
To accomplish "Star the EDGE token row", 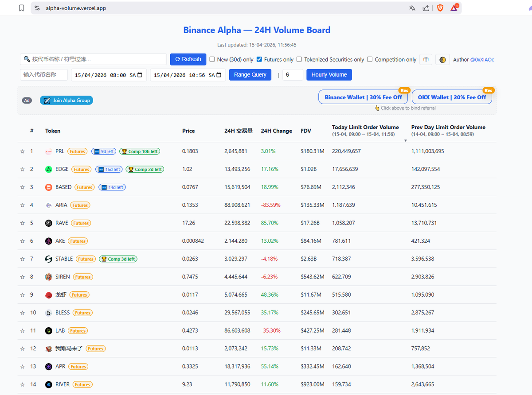I will (x=22, y=169).
